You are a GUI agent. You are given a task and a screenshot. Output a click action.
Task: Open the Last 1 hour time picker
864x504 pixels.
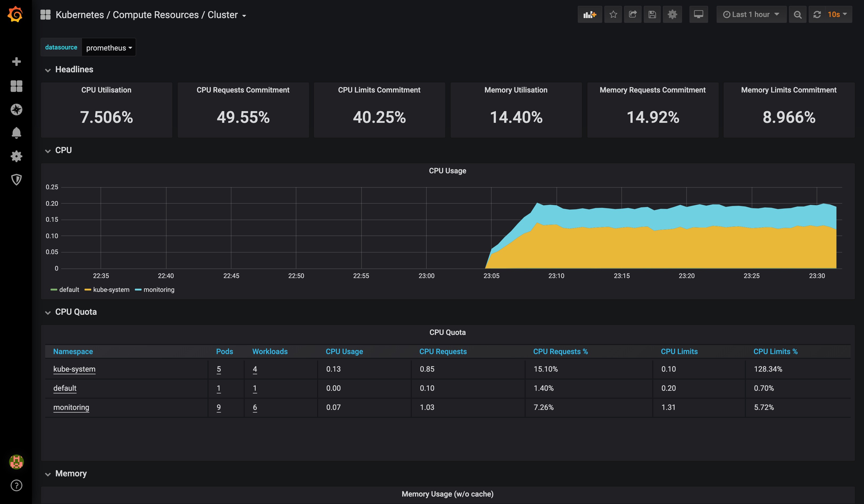(x=751, y=14)
